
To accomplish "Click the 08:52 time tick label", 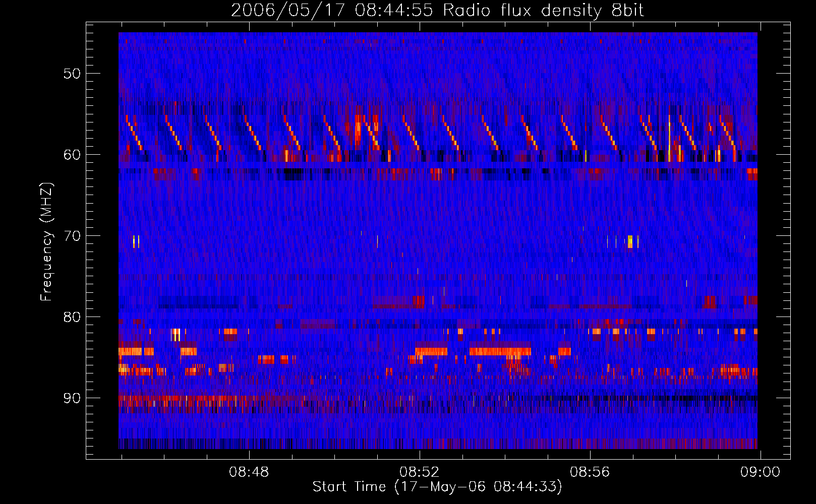I will (x=420, y=472).
